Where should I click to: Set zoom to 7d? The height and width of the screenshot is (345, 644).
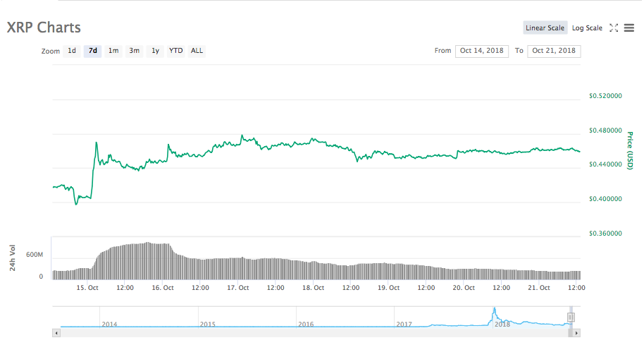click(x=93, y=51)
